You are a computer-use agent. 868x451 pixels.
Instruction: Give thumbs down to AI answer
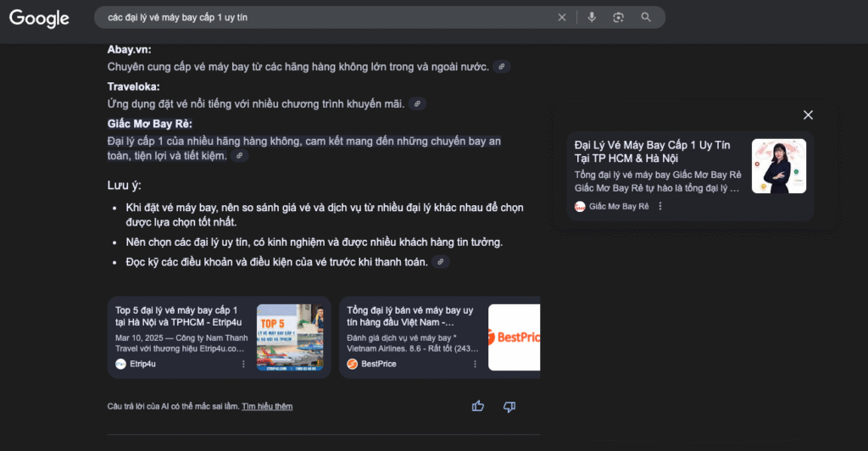509,407
